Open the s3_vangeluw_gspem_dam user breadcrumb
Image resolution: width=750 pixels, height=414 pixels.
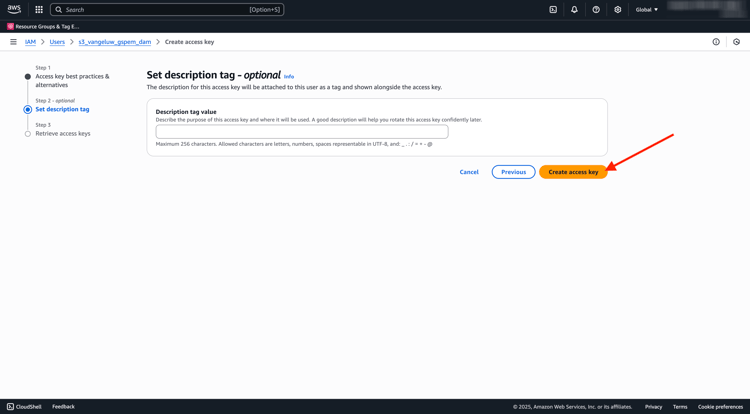tap(115, 42)
